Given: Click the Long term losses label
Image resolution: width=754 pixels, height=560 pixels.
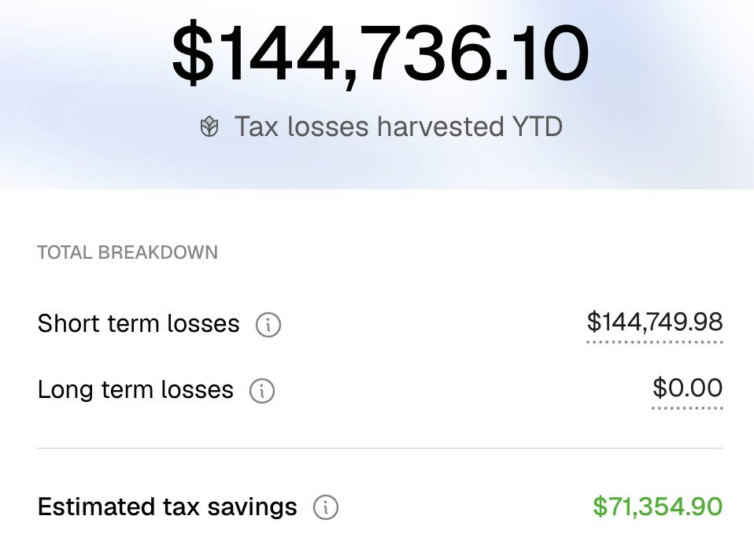Looking at the screenshot, I should click(135, 390).
